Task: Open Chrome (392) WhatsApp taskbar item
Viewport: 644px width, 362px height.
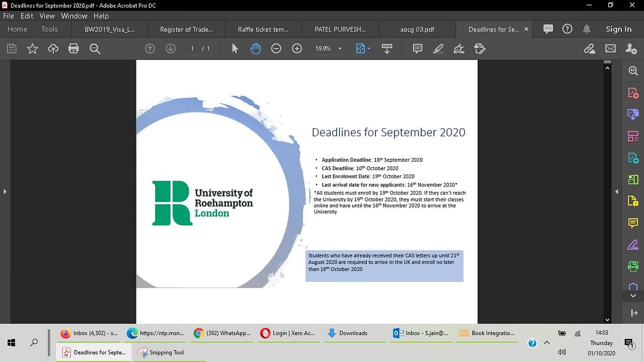Action: (x=222, y=333)
